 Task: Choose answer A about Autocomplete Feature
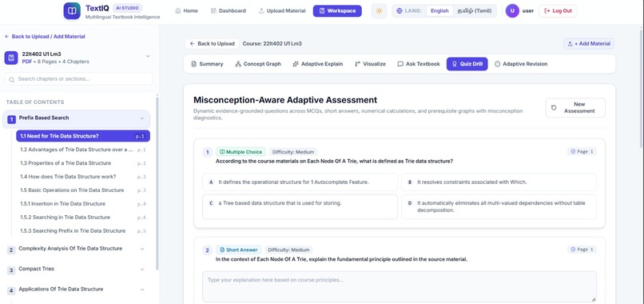[300, 182]
